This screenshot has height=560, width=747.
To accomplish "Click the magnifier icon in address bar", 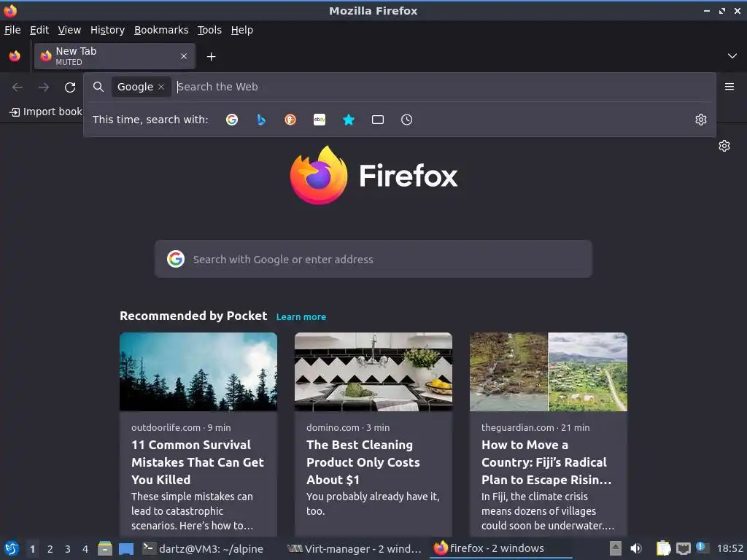I will [x=98, y=87].
